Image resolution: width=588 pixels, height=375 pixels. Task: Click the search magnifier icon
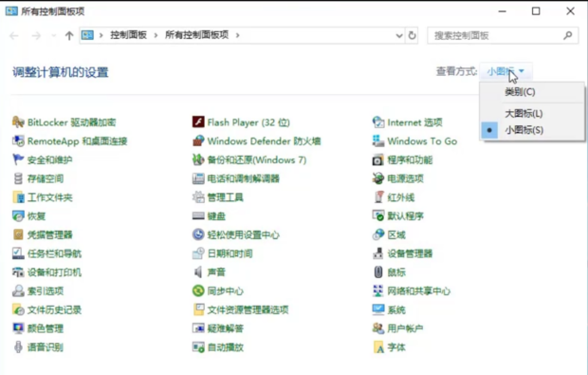click(568, 36)
